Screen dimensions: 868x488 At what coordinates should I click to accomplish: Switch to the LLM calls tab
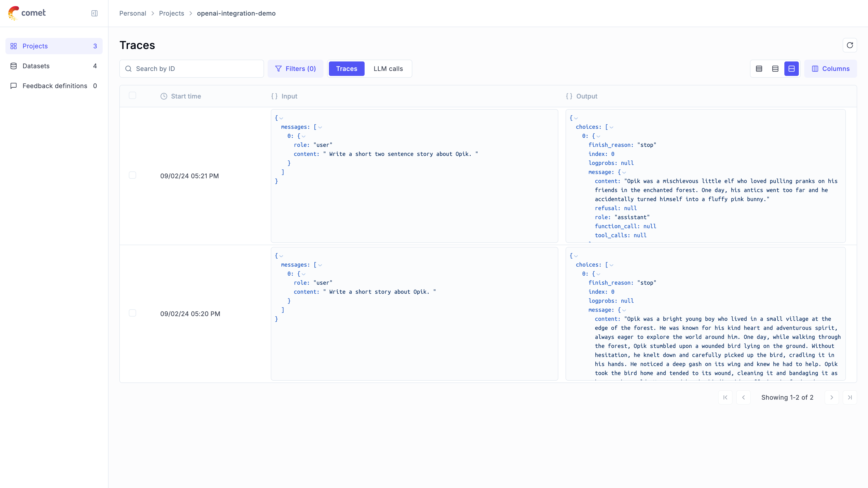388,68
